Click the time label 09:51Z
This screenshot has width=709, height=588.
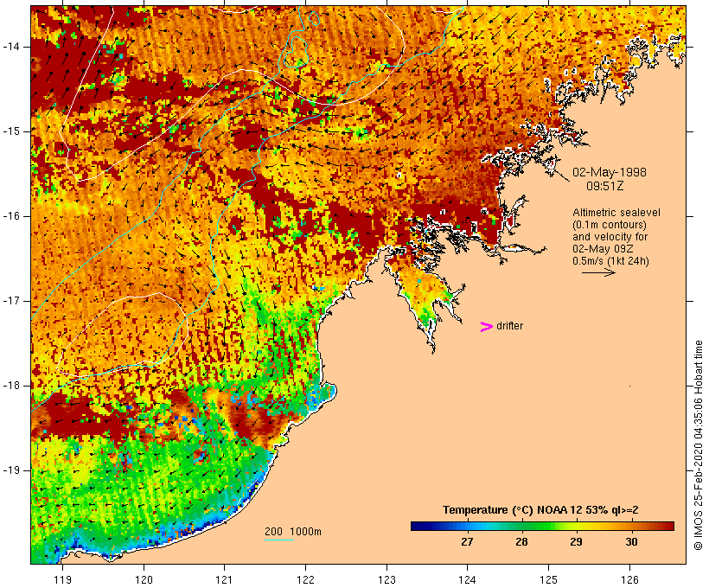click(x=605, y=186)
